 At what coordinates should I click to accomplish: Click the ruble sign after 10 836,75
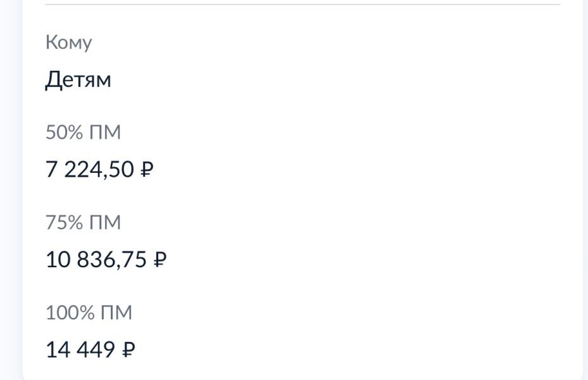pos(160,259)
